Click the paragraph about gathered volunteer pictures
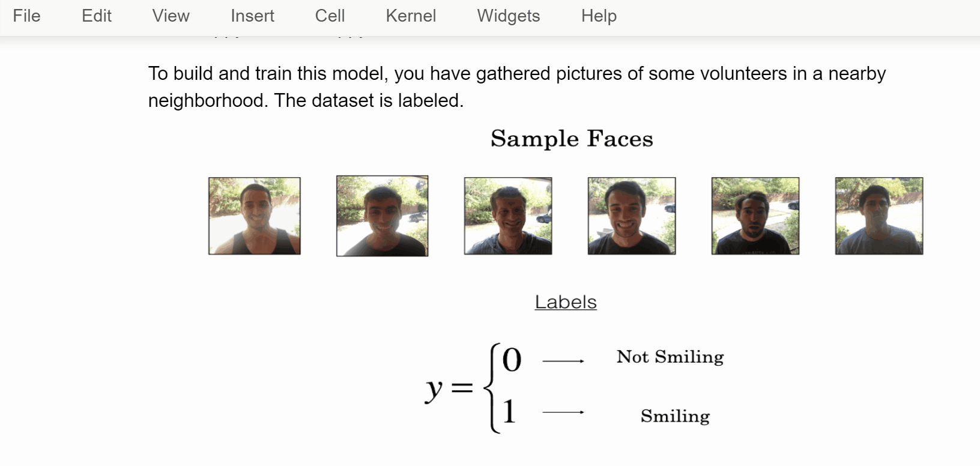 coord(517,86)
